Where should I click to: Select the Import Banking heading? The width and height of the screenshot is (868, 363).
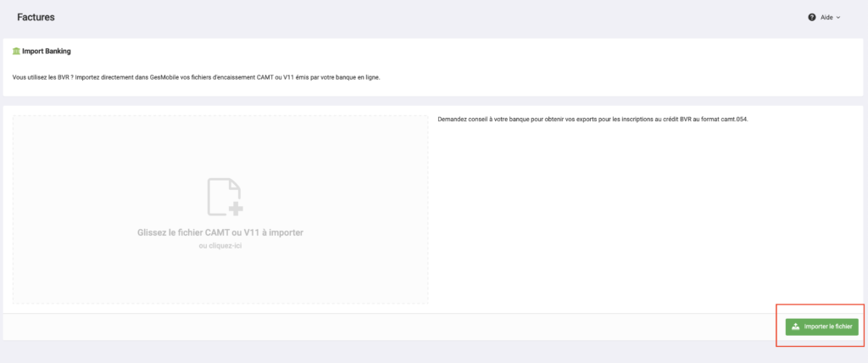click(47, 52)
